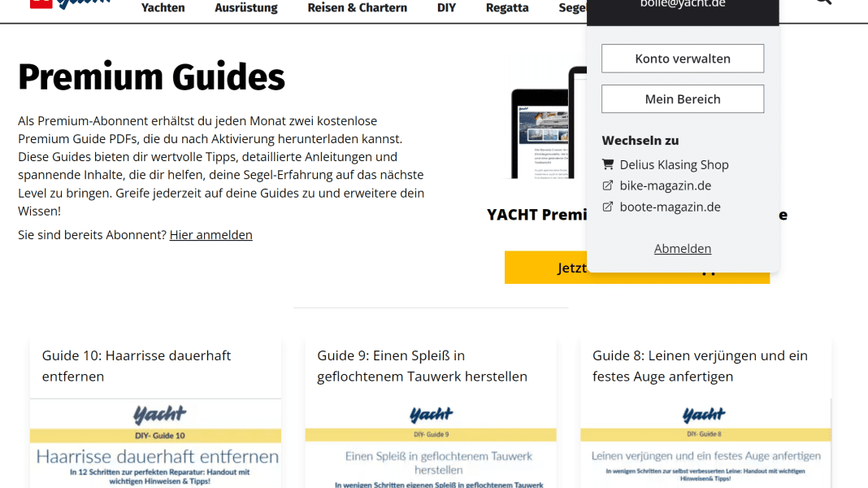868x488 pixels.
Task: Open the Regatta menu item
Action: (x=507, y=8)
